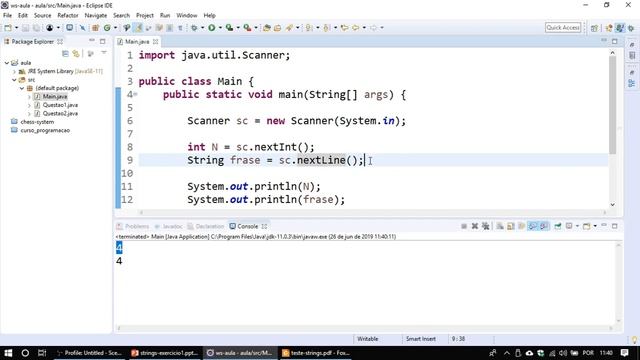Switch to the Java perspective icon

coord(620,28)
